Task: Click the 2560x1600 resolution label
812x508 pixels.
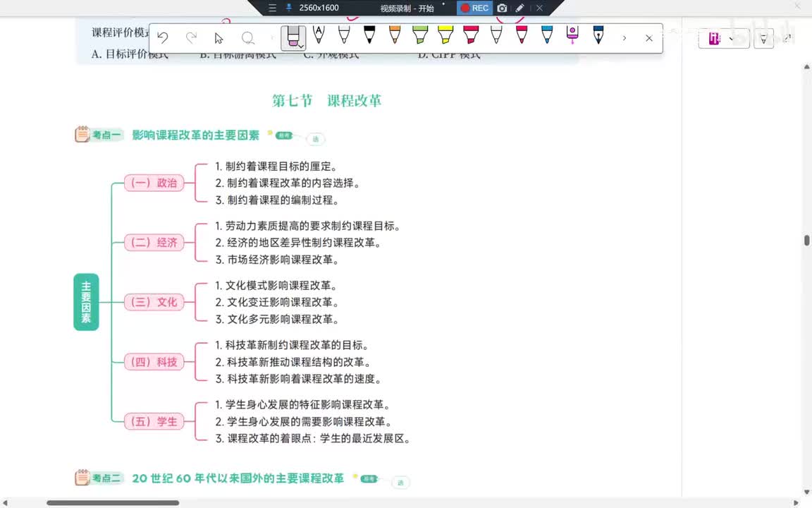Action: tap(319, 8)
